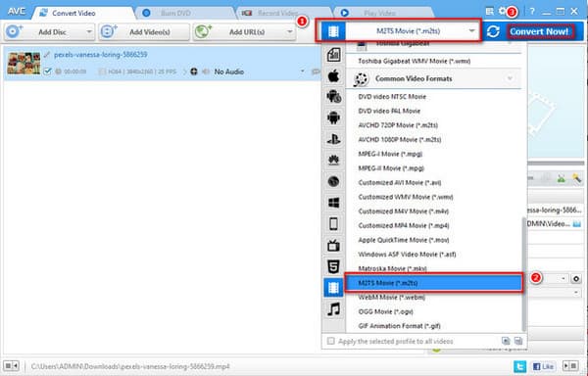Choose MPEG-I Movie (*.mpg) format
588x376 pixels.
390,154
